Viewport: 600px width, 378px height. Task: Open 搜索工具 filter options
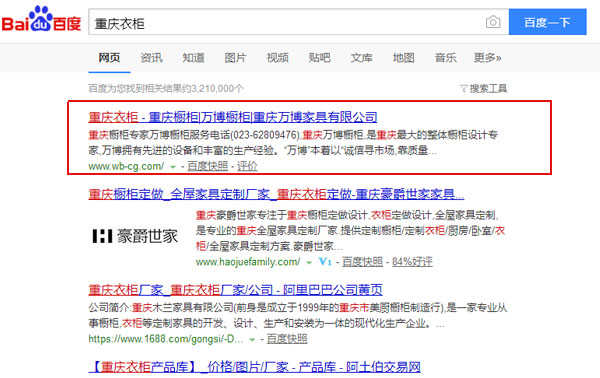coord(484,89)
